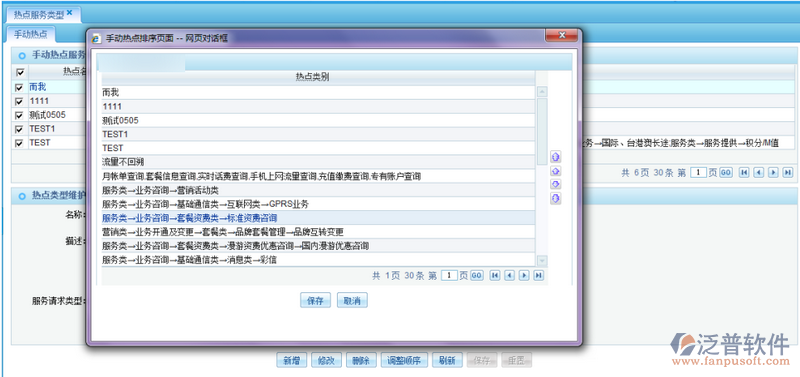
Task: Toggle the TEST1 row checkbox
Action: pos(19,130)
